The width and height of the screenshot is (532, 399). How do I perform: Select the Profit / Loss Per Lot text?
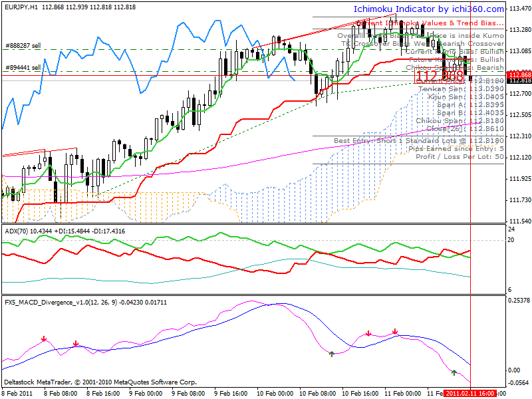coord(460,157)
